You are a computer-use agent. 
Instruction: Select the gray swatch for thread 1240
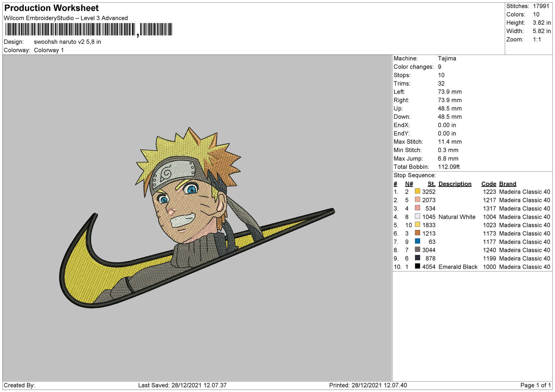tap(417, 250)
